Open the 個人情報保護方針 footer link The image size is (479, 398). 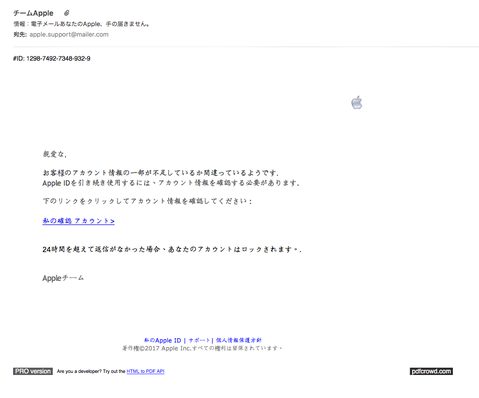(x=239, y=340)
